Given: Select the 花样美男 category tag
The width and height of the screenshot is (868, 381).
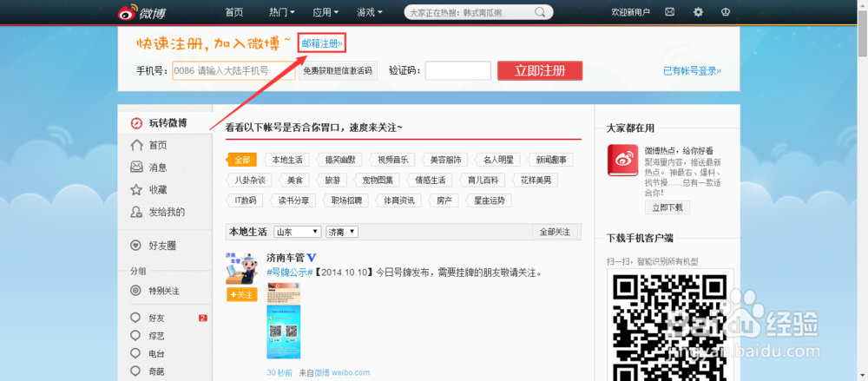Looking at the screenshot, I should coord(536,180).
